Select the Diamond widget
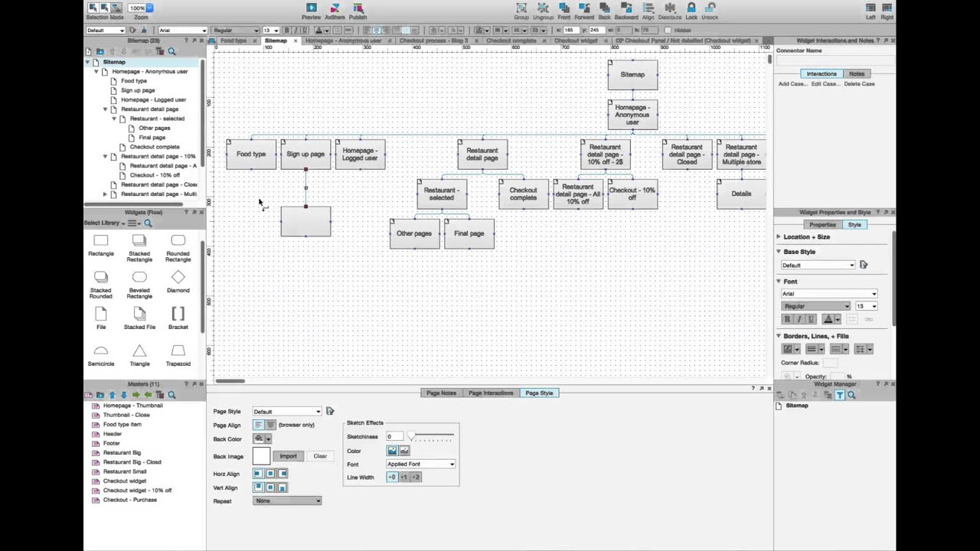Image resolution: width=980 pixels, height=551 pixels. point(178,281)
